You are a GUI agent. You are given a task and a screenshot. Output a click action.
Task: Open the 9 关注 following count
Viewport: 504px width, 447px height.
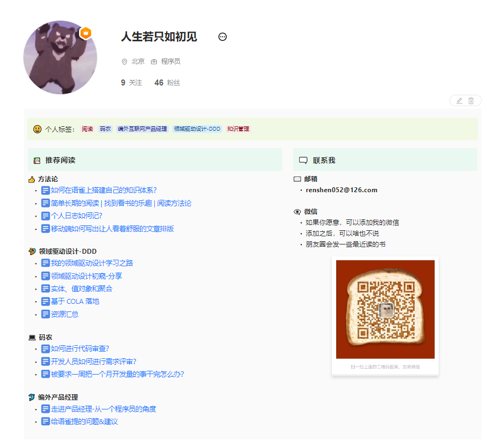(131, 83)
